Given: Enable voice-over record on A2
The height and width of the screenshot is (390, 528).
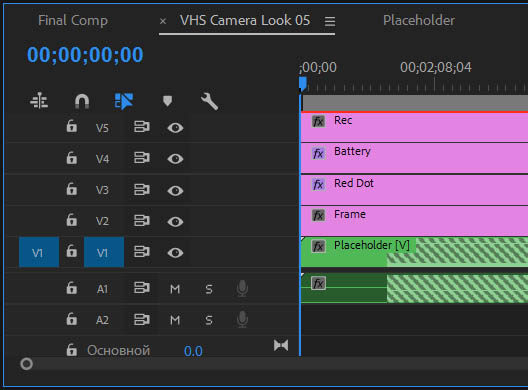Looking at the screenshot, I should (x=242, y=319).
